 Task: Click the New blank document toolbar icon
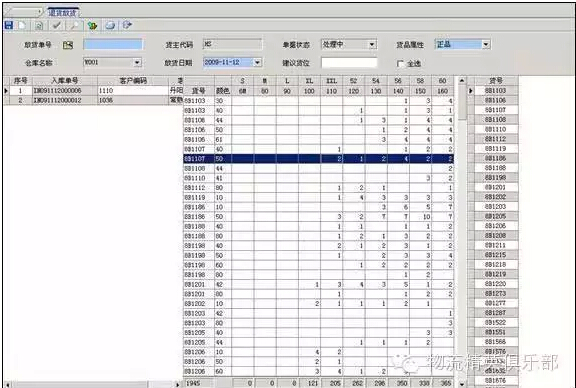point(22,25)
